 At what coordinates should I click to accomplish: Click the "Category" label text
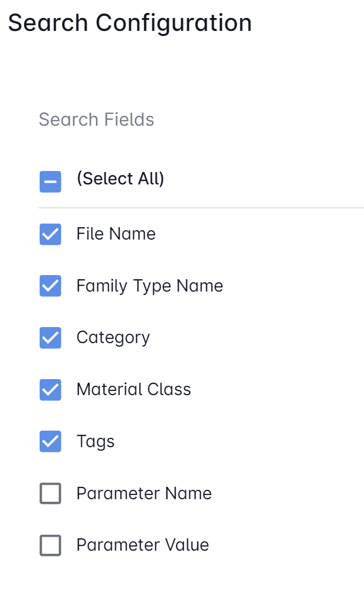113,337
